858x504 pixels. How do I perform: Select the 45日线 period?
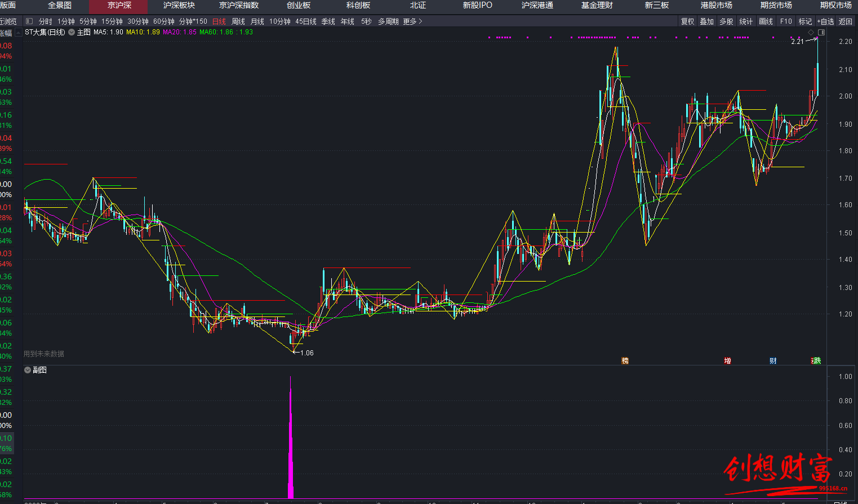click(306, 21)
